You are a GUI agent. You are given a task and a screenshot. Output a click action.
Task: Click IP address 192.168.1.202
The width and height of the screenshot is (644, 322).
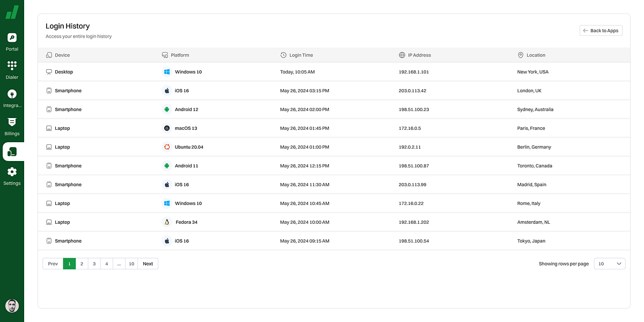414,222
